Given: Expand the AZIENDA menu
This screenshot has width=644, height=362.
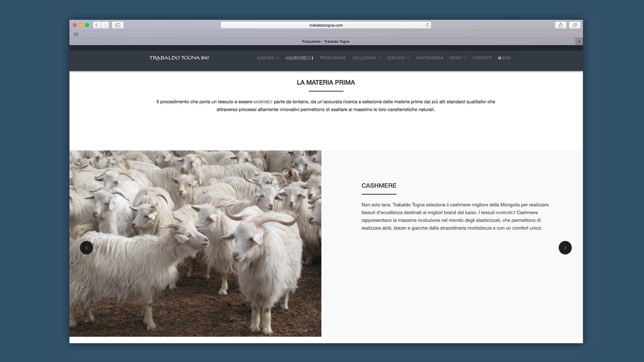Looking at the screenshot, I should pyautogui.click(x=268, y=58).
